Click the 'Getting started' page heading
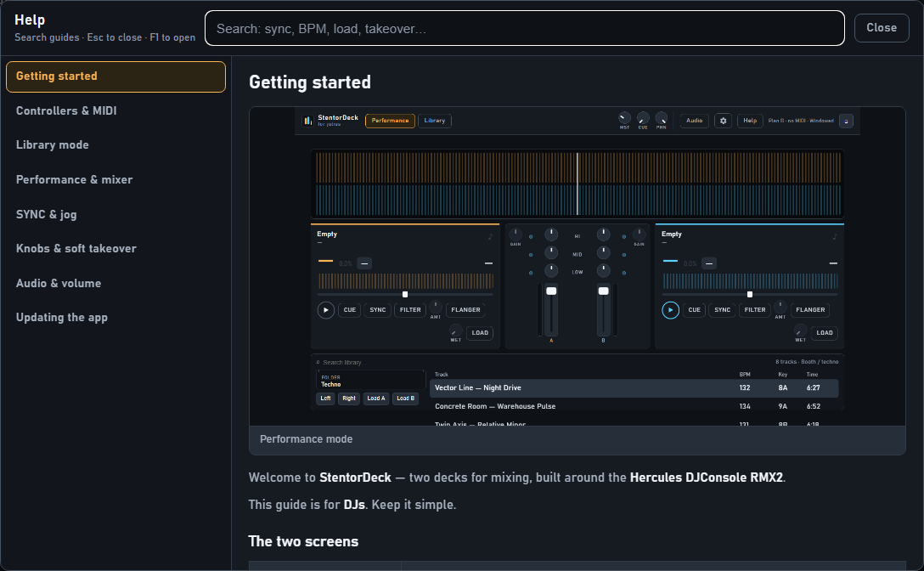 click(310, 82)
